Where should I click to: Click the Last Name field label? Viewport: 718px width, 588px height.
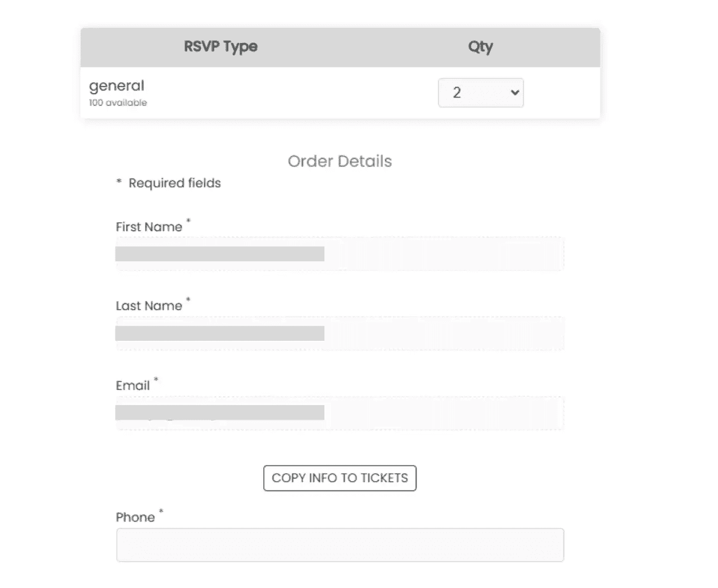pyautogui.click(x=149, y=305)
